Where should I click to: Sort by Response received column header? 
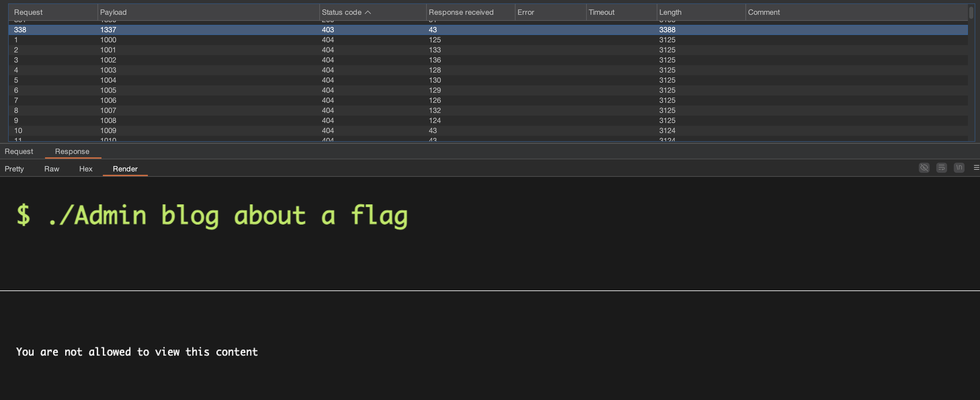(461, 12)
